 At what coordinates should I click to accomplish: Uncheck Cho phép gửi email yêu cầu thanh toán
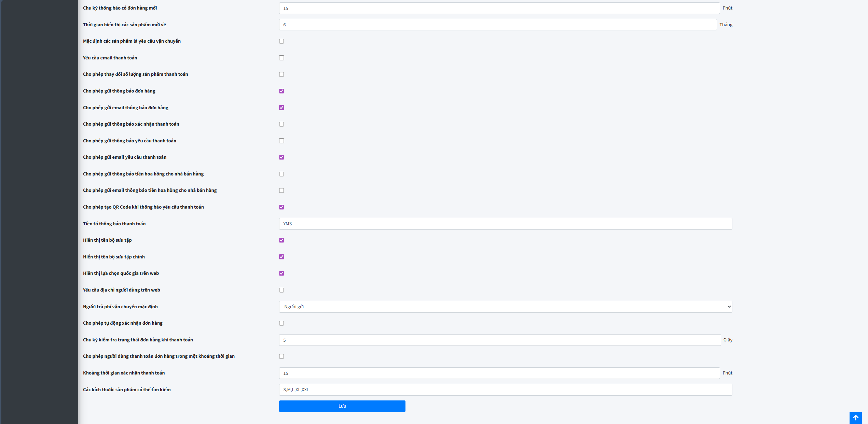(x=281, y=157)
